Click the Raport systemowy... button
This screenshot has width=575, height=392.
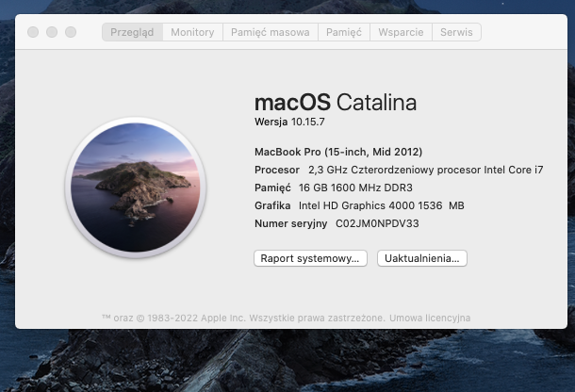pos(310,258)
